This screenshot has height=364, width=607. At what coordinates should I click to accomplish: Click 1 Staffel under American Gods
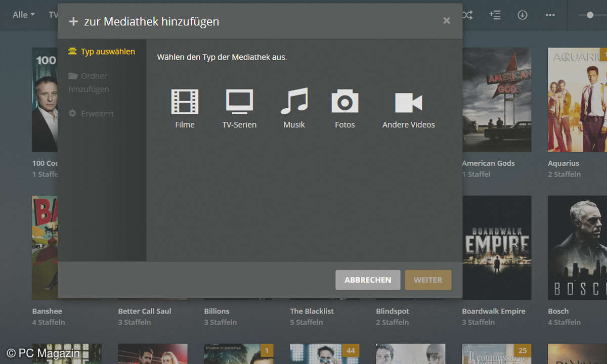(476, 174)
